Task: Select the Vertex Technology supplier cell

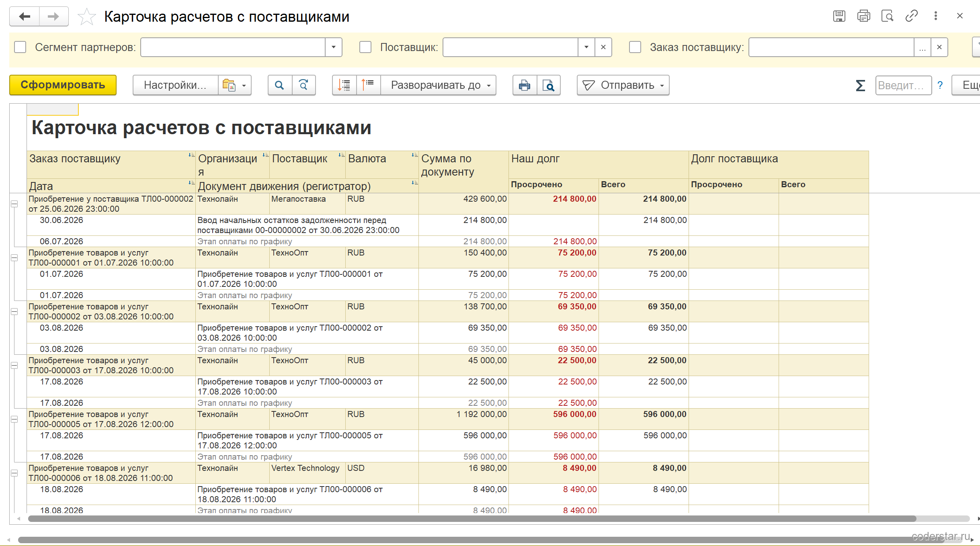Action: [x=307, y=473]
